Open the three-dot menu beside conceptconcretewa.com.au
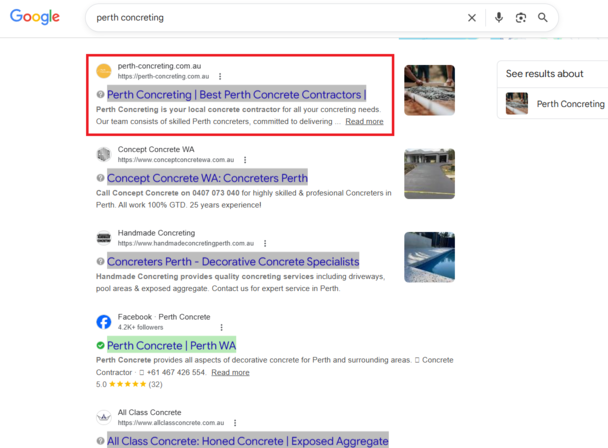This screenshot has width=608, height=448. point(245,160)
